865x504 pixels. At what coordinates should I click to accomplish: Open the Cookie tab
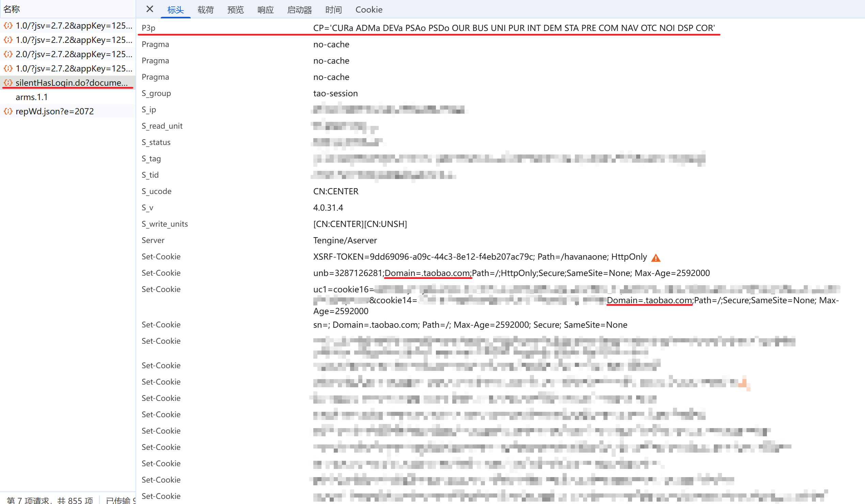[x=369, y=10]
